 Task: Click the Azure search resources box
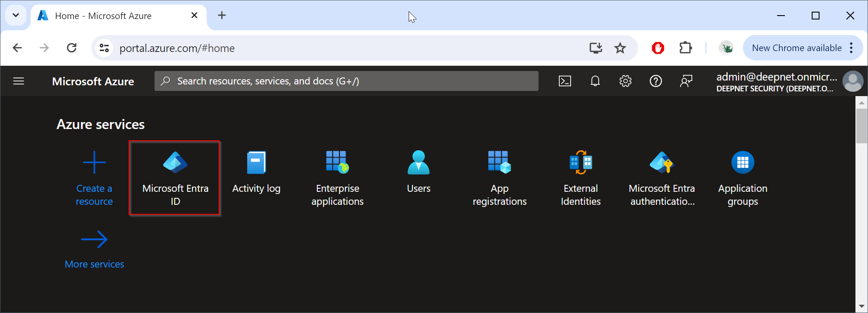346,81
